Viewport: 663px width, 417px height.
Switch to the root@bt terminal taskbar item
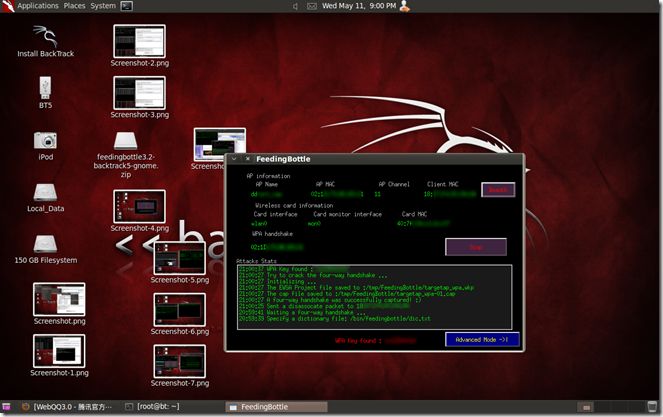pyautogui.click(x=152, y=407)
